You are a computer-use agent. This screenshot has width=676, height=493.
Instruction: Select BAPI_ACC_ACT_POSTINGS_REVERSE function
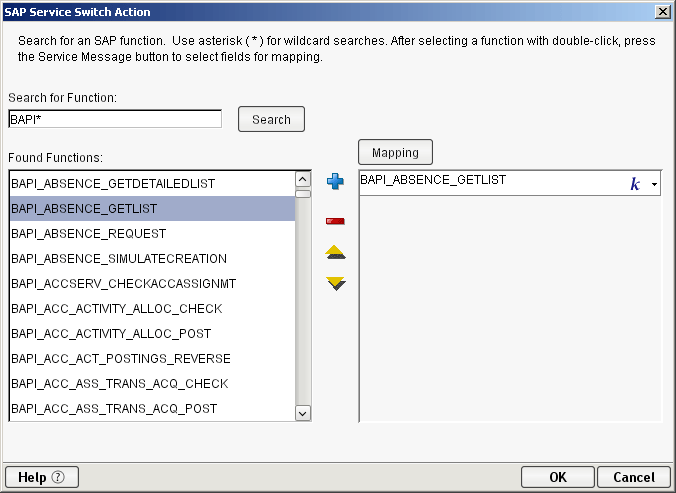pyautogui.click(x=152, y=359)
